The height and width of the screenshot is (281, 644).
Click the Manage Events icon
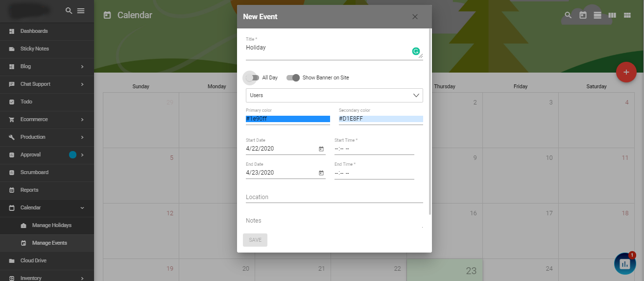click(x=24, y=243)
